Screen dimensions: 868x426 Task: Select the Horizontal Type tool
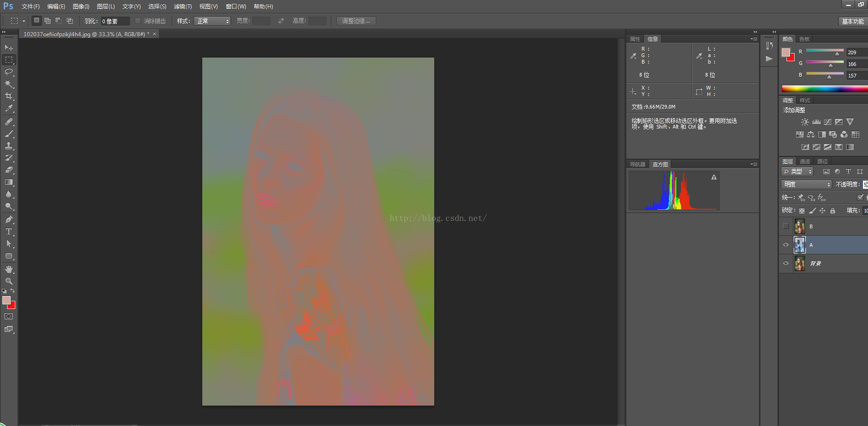coord(9,232)
